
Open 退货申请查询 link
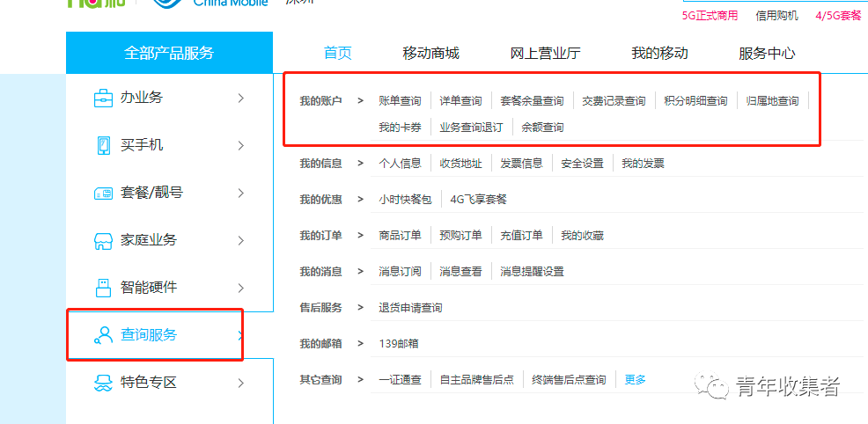[x=411, y=308]
